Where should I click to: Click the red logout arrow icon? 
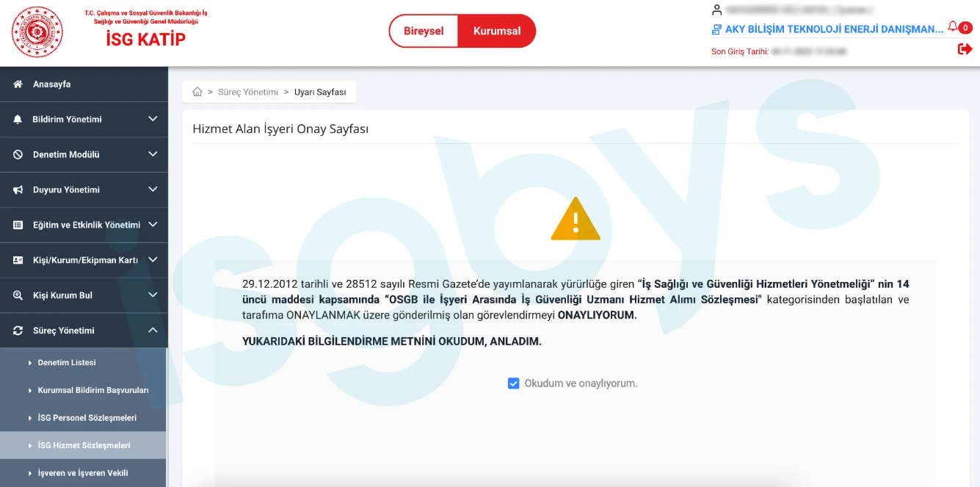click(x=965, y=49)
